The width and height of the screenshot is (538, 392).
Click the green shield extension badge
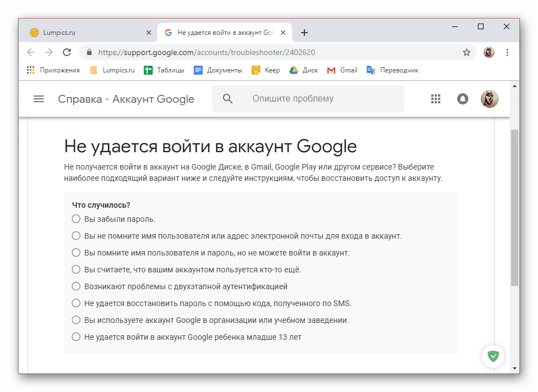pos(493,356)
